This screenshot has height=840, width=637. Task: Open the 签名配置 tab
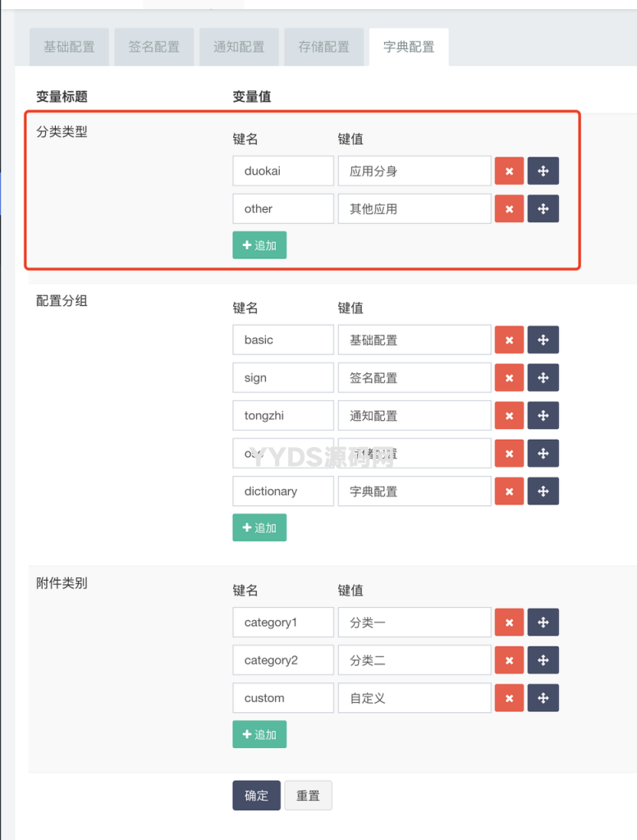click(154, 47)
